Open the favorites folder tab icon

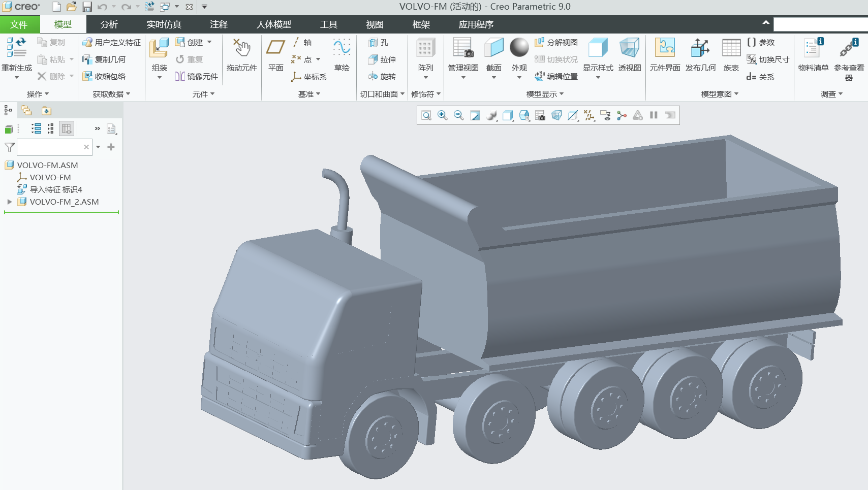coord(46,111)
